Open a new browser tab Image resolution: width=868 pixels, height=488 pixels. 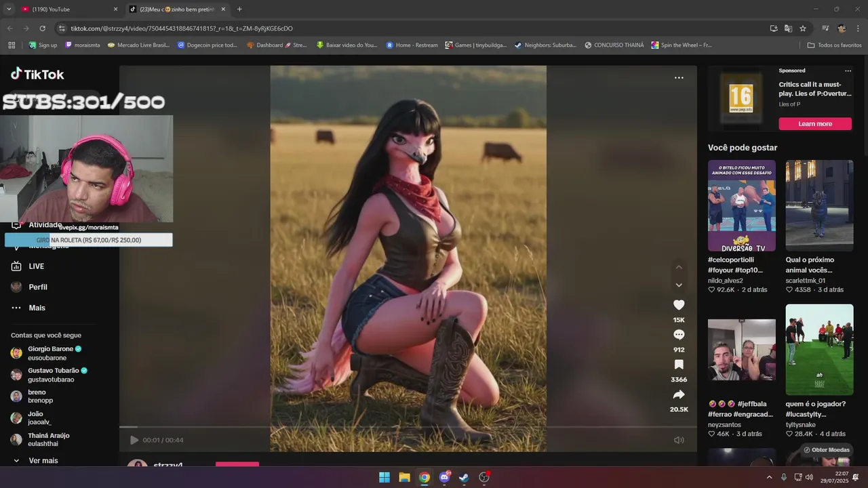pyautogui.click(x=239, y=9)
